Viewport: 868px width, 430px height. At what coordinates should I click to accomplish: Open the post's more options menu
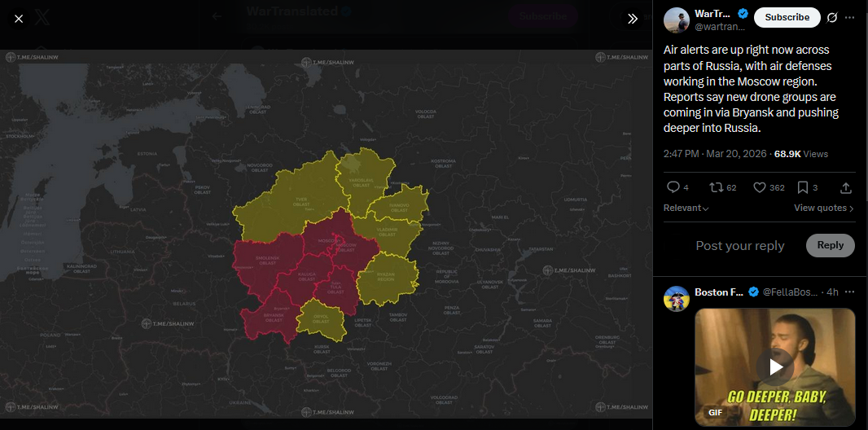[x=850, y=18]
